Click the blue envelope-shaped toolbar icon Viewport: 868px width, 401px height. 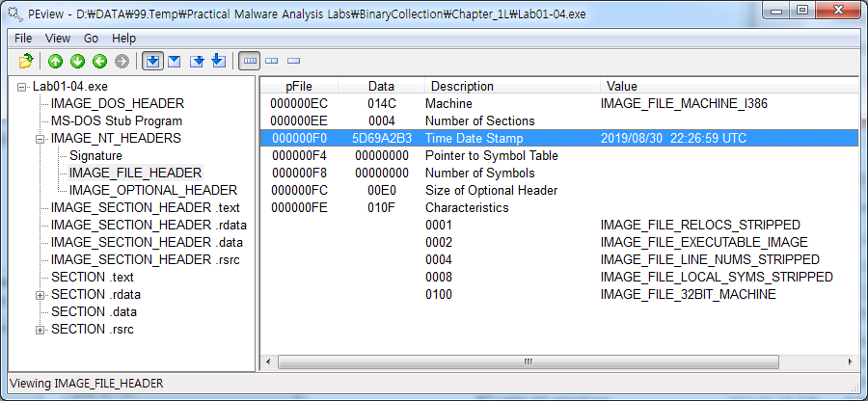click(x=175, y=61)
